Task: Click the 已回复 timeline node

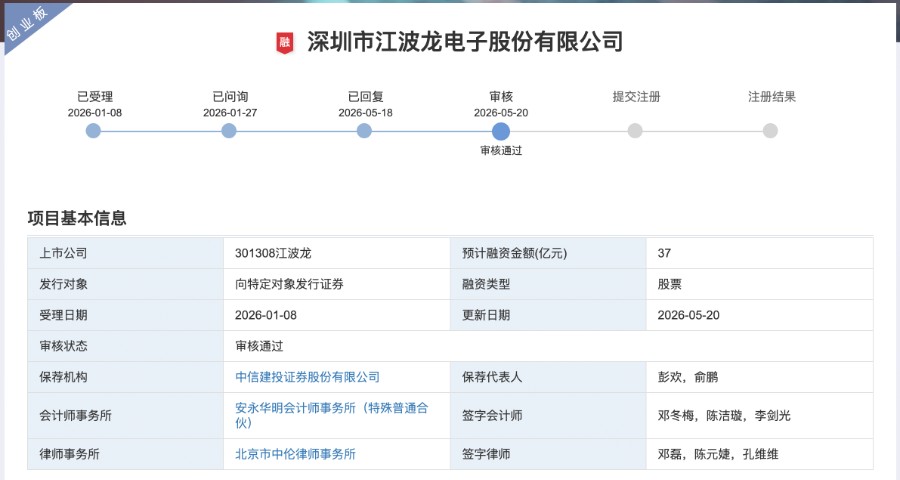Action: tap(364, 131)
